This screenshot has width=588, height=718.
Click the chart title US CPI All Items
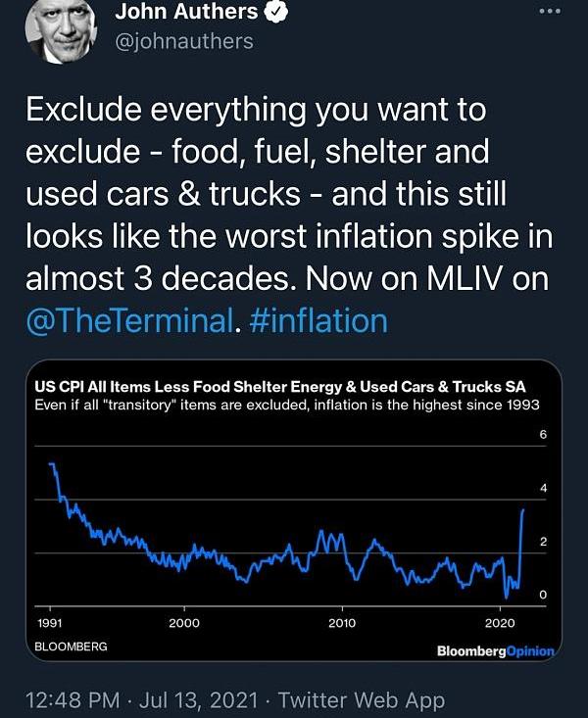click(x=279, y=387)
